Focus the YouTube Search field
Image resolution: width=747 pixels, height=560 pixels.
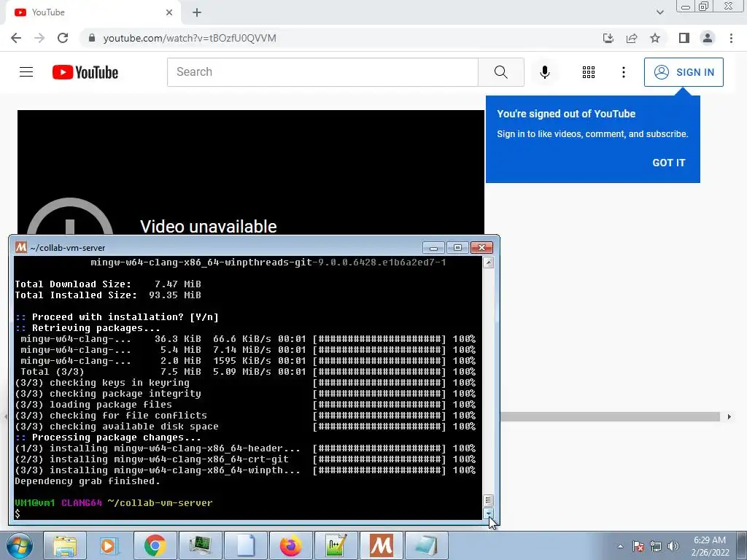coord(322,72)
